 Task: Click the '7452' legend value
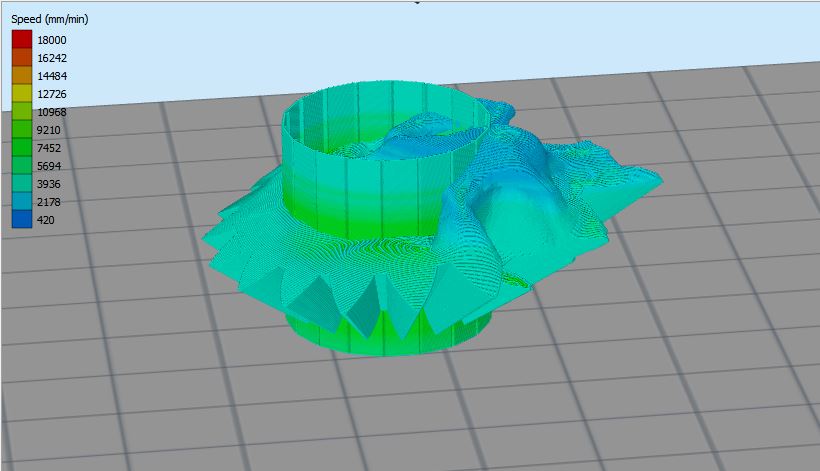pos(49,148)
